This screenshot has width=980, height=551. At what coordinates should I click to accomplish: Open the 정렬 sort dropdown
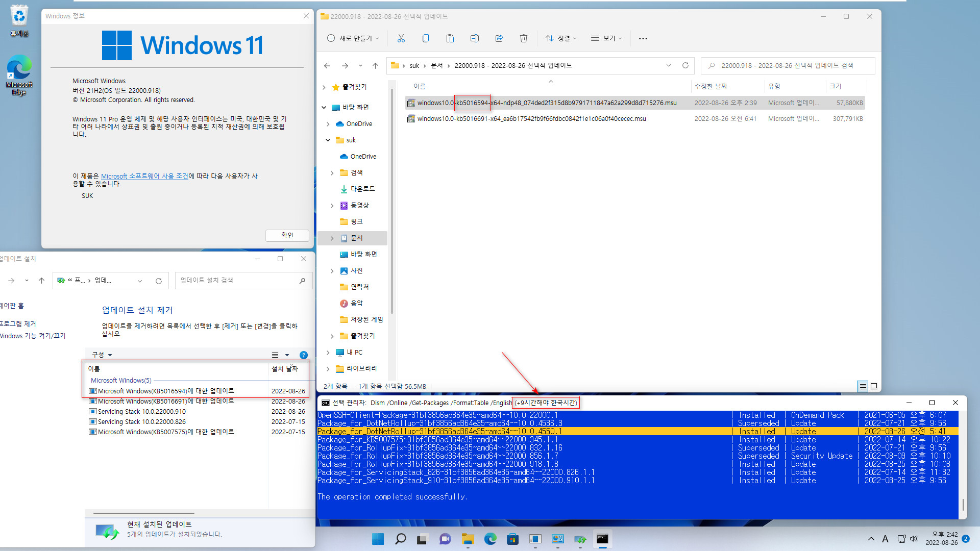pos(561,38)
